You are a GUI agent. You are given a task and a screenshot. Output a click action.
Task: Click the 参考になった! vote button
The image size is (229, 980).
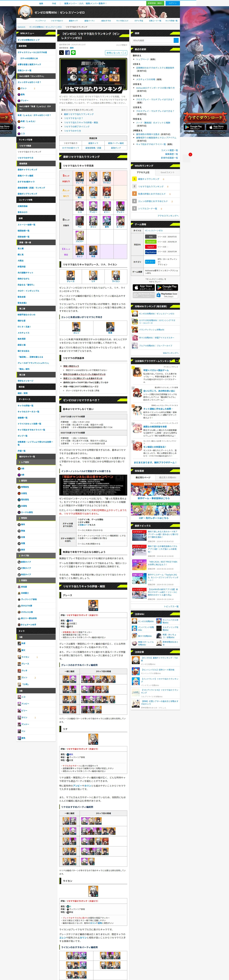point(116,53)
